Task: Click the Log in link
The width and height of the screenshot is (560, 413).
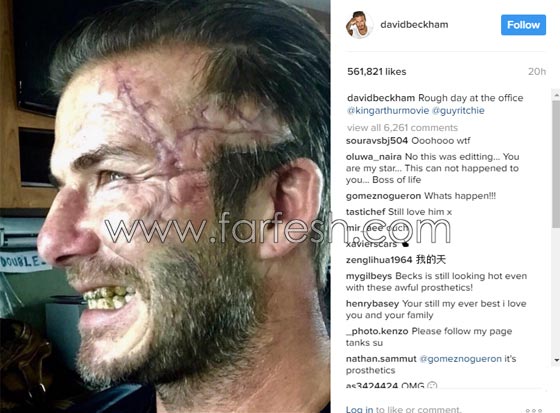Action: click(x=359, y=409)
